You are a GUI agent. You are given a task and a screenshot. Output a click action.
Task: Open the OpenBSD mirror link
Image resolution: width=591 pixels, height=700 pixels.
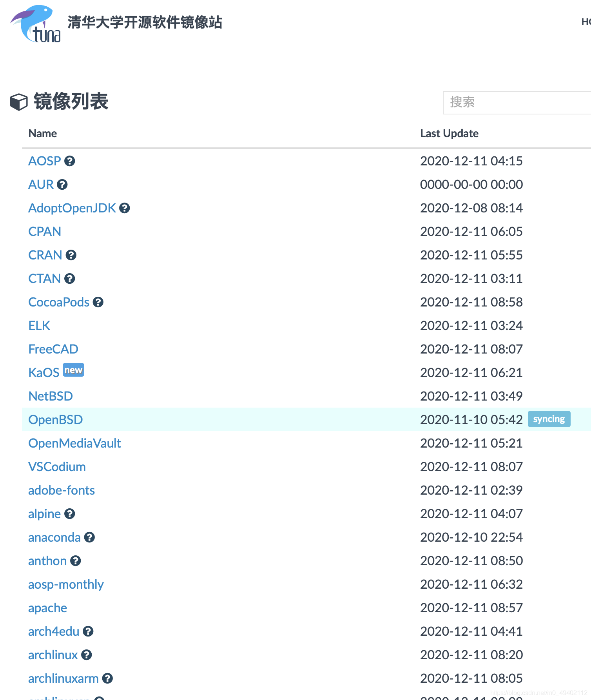[56, 420]
